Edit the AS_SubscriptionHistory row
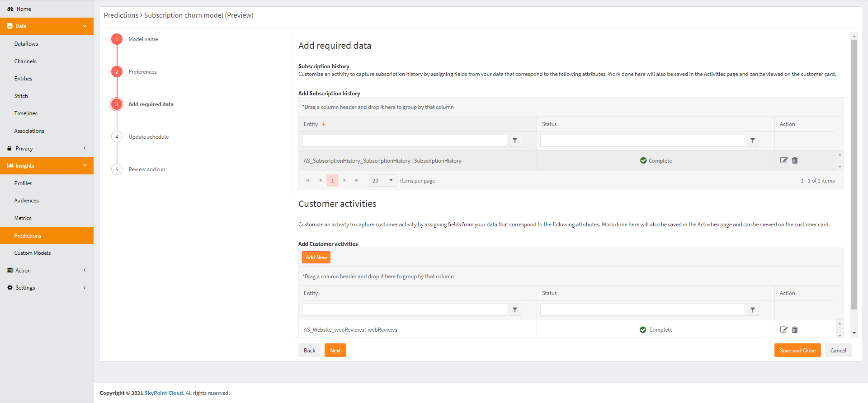 tap(784, 160)
